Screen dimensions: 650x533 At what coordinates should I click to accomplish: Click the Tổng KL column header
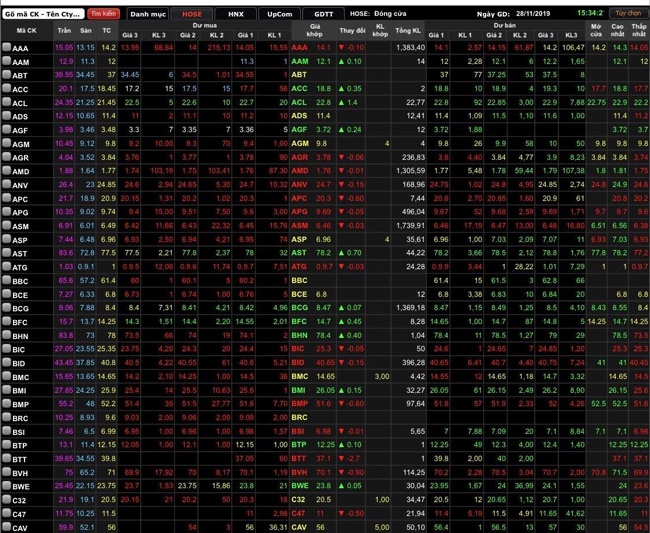point(408,31)
